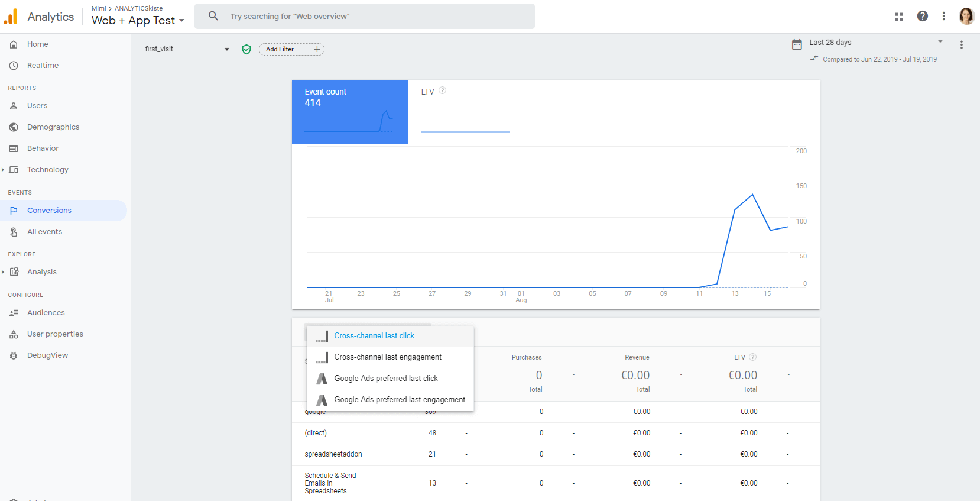Screen dimensions: 980x501
Task: Select the Event count metric card
Action: 350,111
